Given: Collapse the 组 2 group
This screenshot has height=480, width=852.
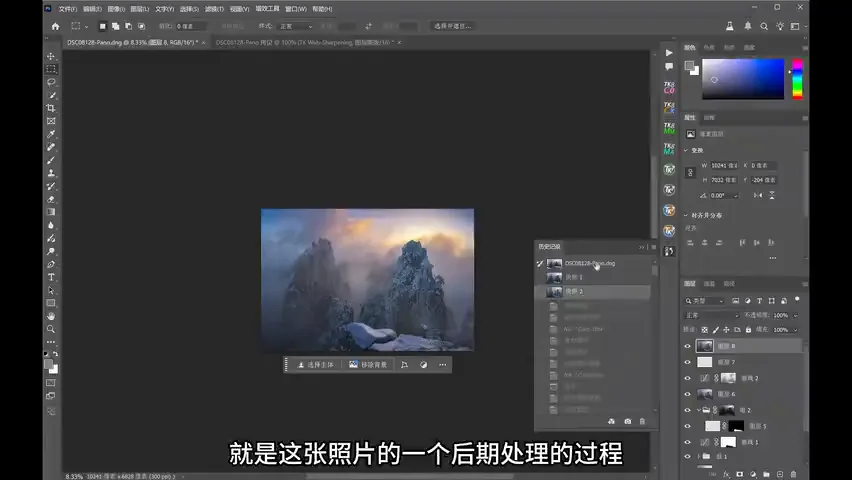Looking at the screenshot, I should 699,410.
